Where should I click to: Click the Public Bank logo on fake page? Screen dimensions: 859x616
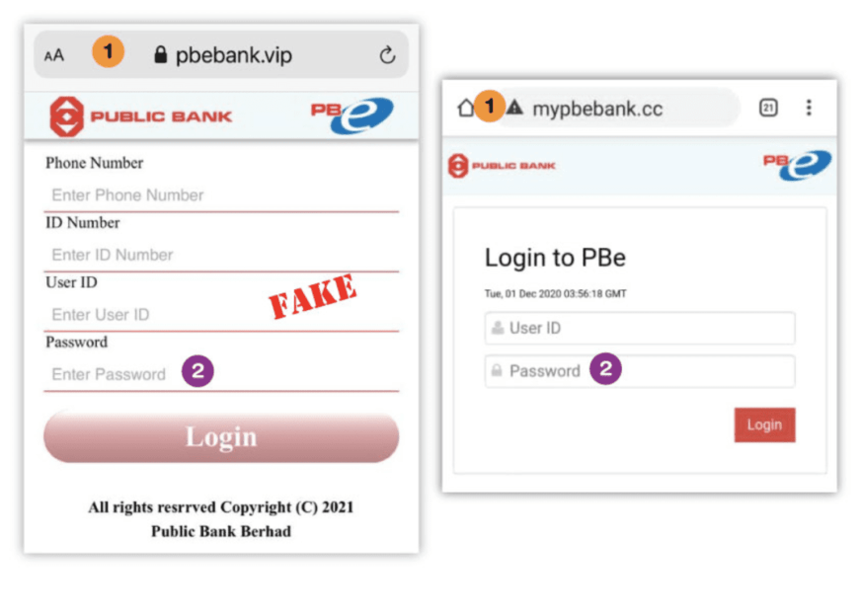[x=141, y=116]
